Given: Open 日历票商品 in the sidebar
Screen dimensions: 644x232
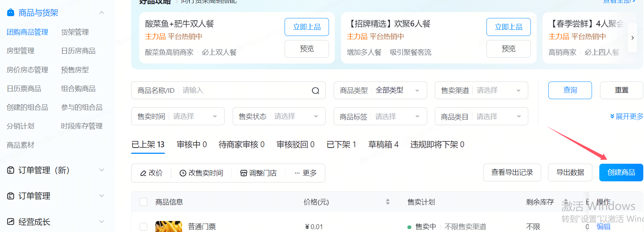Looking at the screenshot, I should [24, 89].
